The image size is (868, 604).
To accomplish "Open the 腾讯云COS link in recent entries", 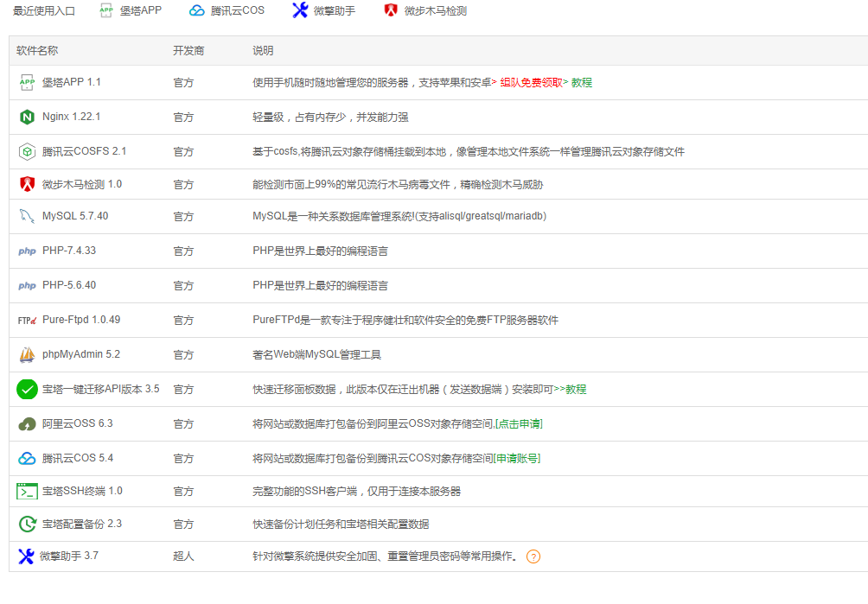I will click(x=237, y=10).
